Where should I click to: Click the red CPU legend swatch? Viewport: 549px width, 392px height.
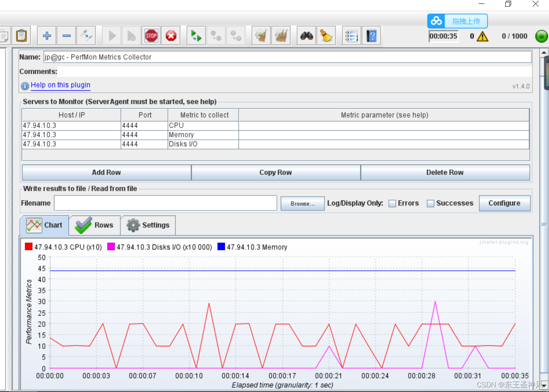29,247
